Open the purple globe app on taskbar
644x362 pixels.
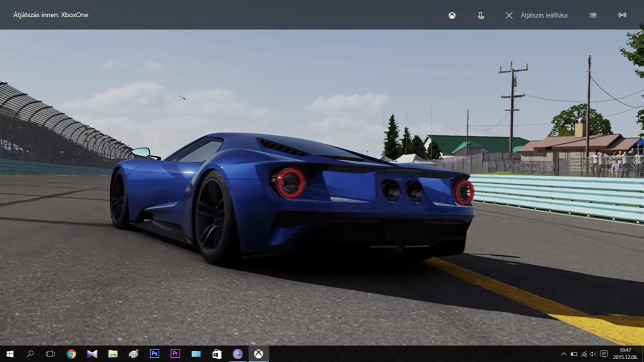(x=237, y=354)
